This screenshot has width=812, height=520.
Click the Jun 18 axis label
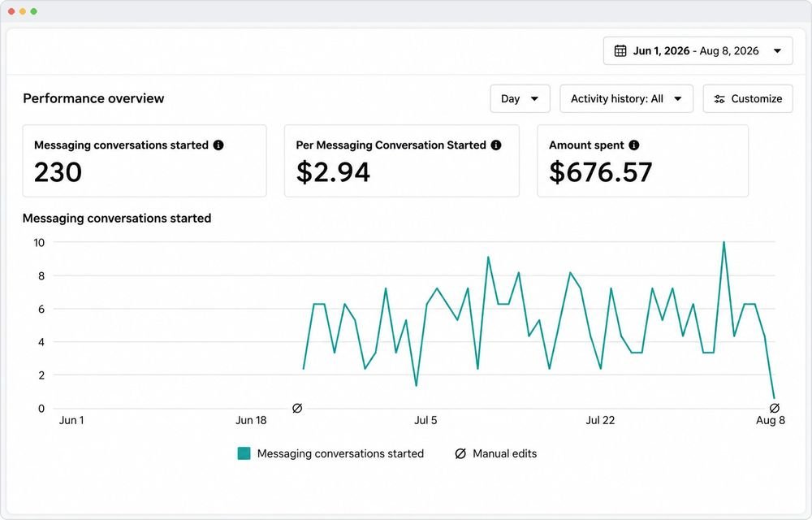pyautogui.click(x=251, y=420)
